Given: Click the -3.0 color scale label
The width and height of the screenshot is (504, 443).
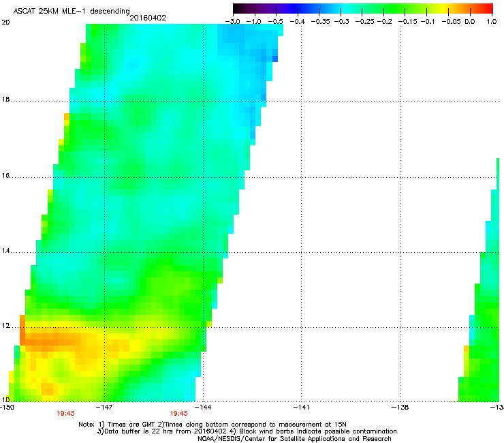Looking at the screenshot, I should pyautogui.click(x=232, y=22).
